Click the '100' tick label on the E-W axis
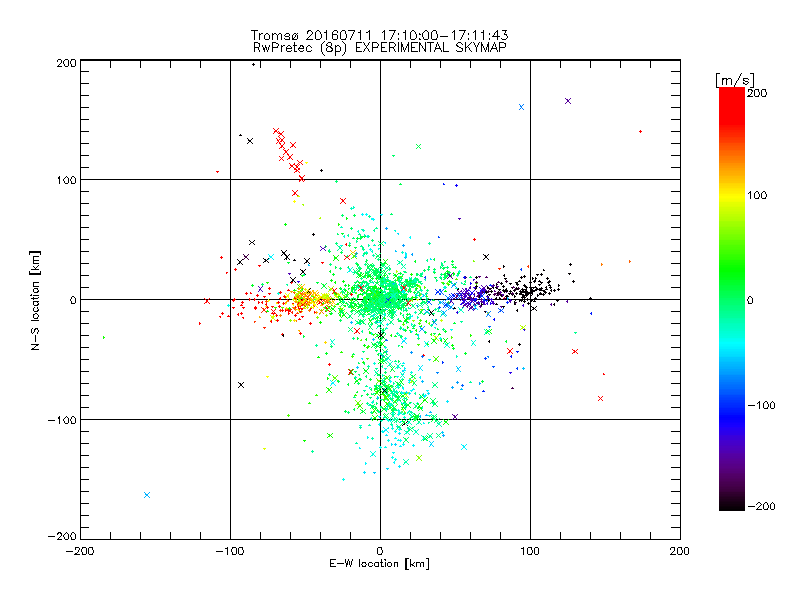Image resolution: width=800 pixels, height=600 pixels. pos(530,551)
